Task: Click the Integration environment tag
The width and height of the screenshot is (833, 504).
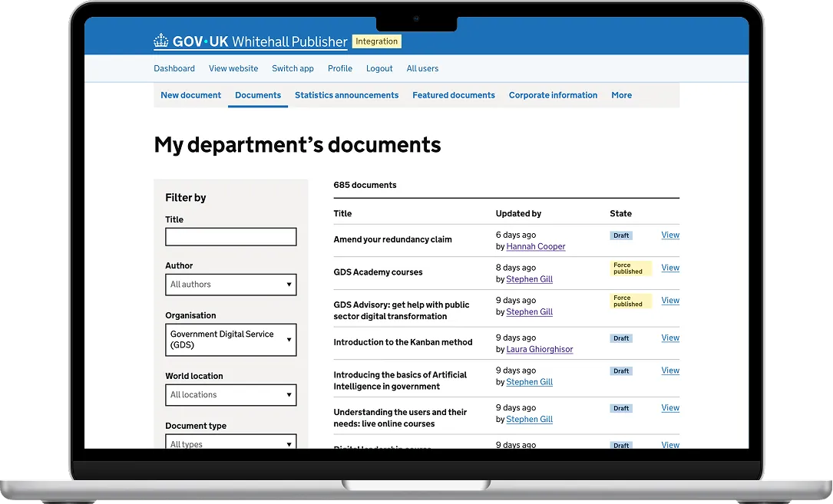Action: coord(376,41)
